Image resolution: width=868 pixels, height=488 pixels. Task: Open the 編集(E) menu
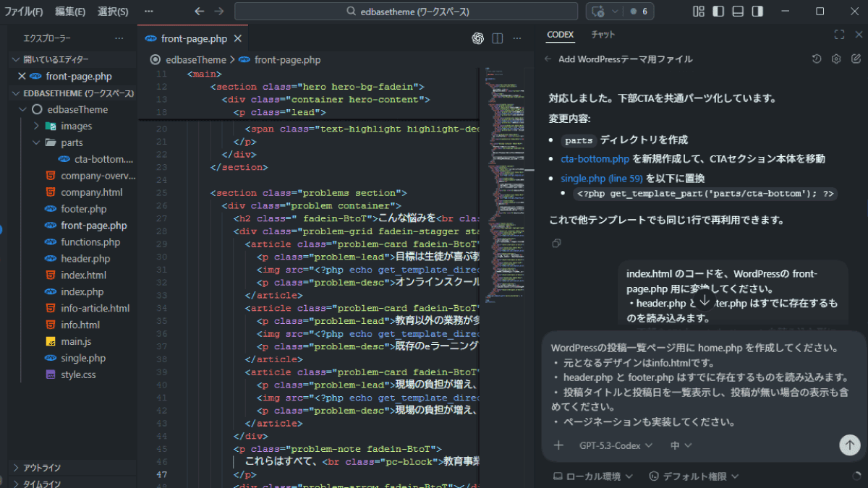tap(70, 12)
